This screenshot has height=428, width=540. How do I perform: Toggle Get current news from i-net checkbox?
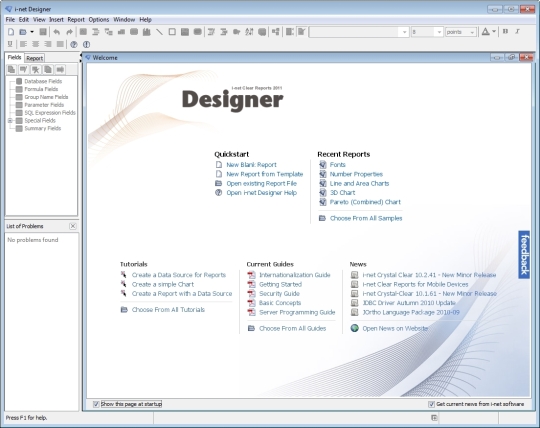[431, 404]
